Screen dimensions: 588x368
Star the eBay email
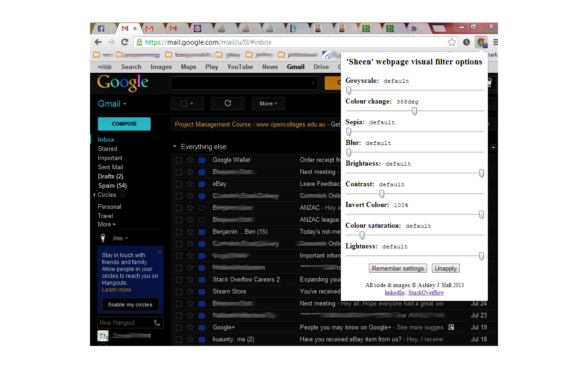pos(190,184)
